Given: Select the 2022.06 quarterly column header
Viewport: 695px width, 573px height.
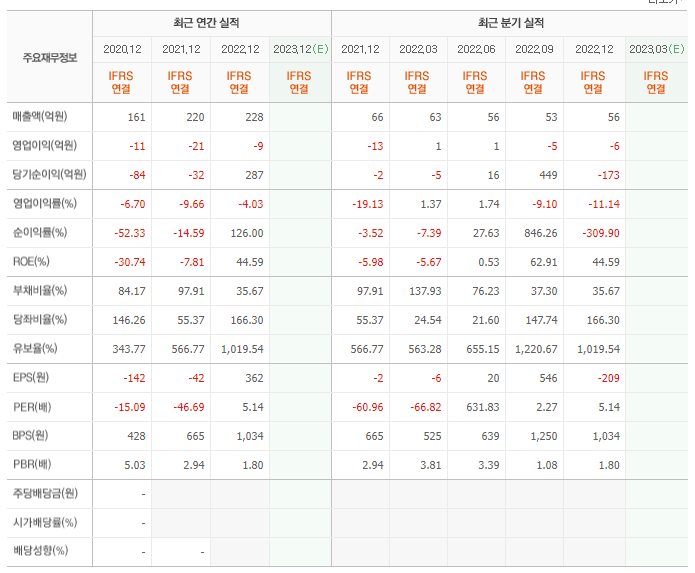Looking at the screenshot, I should [x=476, y=49].
